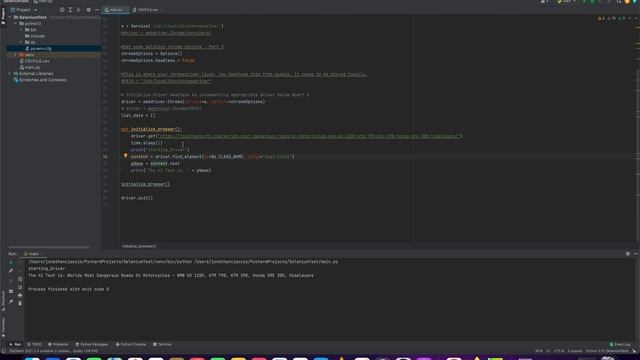
Task: Select Scratches and Consoles node
Action: pyautogui.click(x=40, y=80)
